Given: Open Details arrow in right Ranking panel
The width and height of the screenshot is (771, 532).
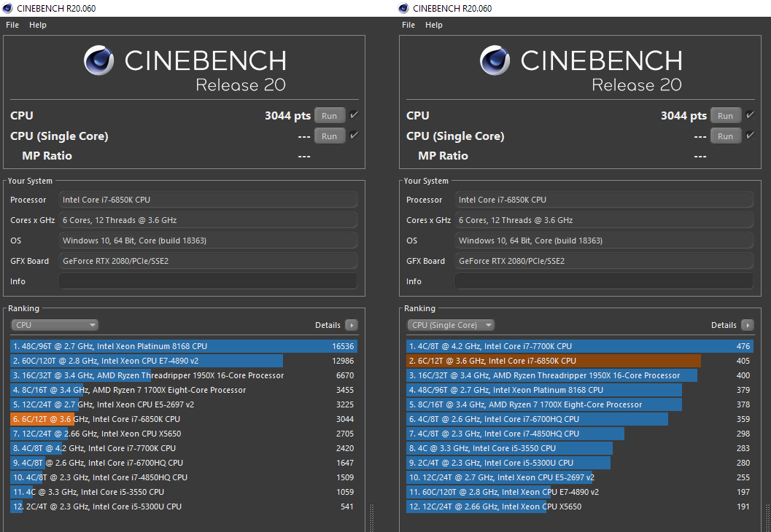Looking at the screenshot, I should (x=748, y=325).
